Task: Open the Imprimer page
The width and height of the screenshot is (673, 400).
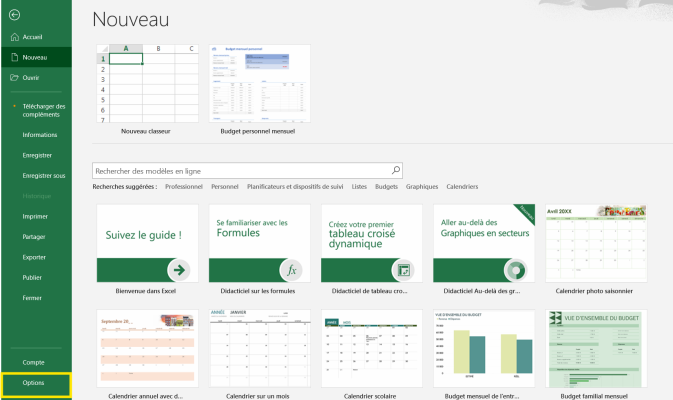Action: tap(36, 216)
